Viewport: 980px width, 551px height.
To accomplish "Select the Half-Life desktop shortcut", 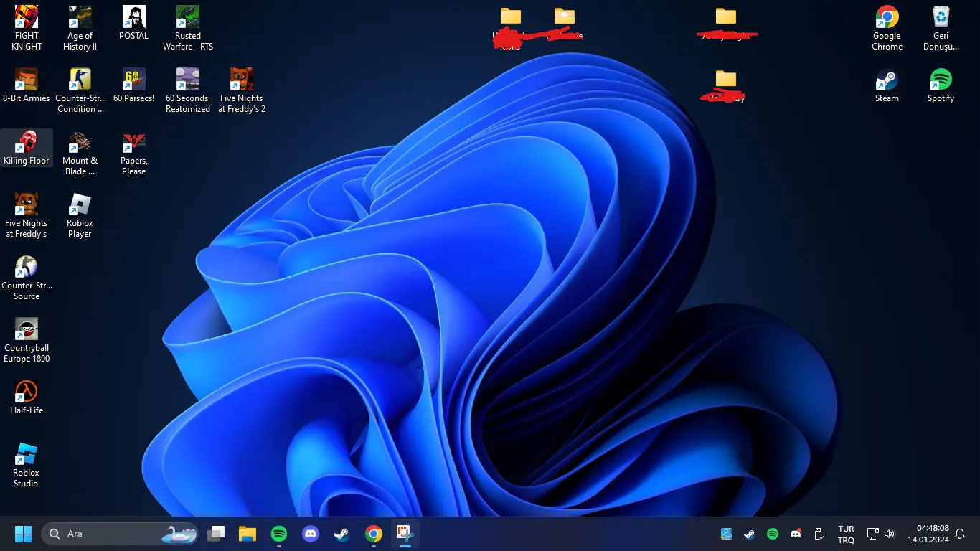I will click(x=27, y=397).
